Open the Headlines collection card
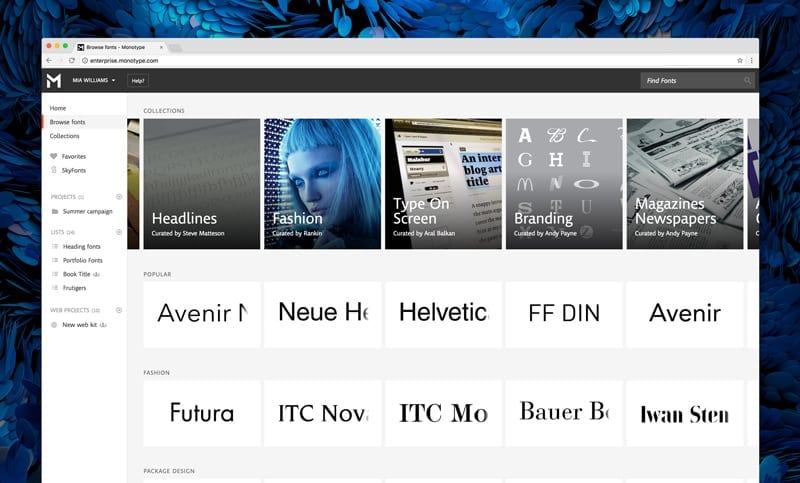This screenshot has width=800, height=483. point(202,184)
